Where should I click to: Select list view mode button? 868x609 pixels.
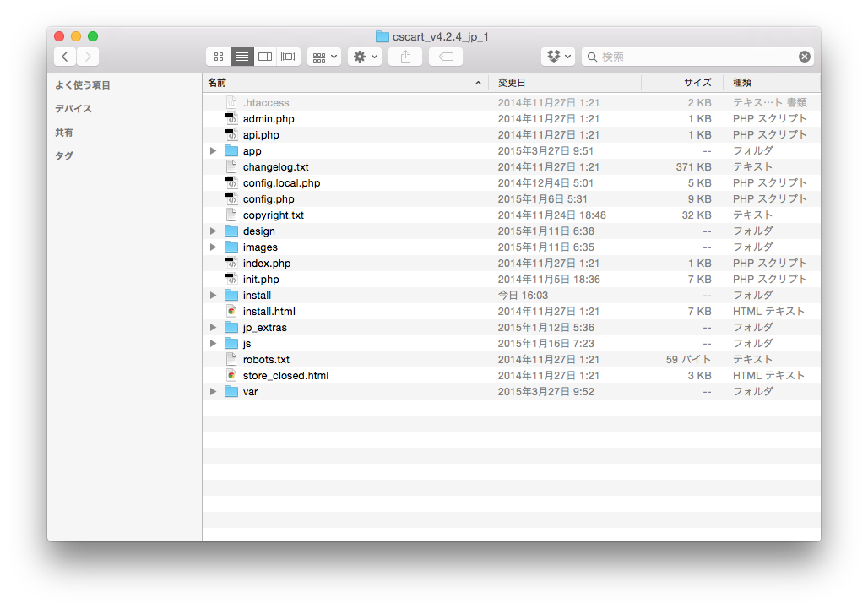242,57
